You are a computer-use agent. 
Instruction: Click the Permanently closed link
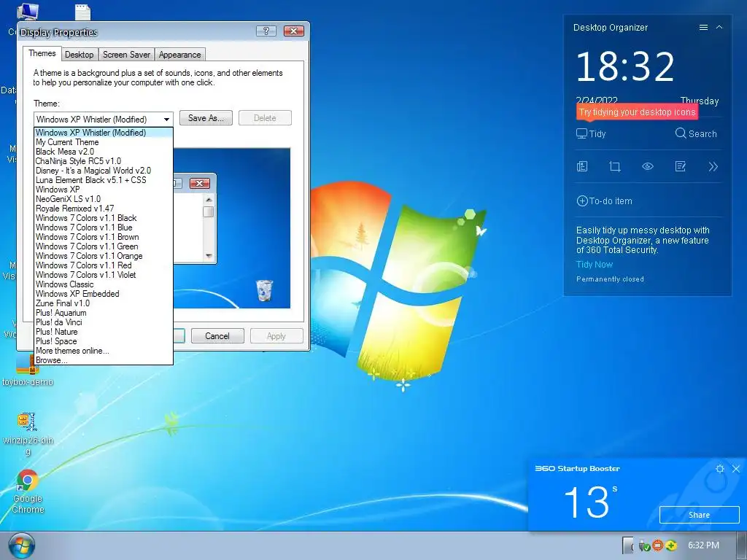coord(610,279)
